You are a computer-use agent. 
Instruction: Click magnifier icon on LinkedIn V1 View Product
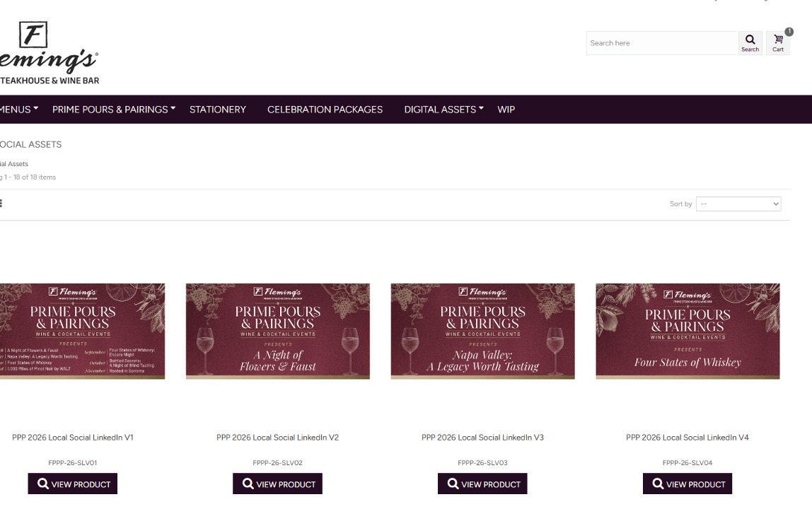coord(43,484)
